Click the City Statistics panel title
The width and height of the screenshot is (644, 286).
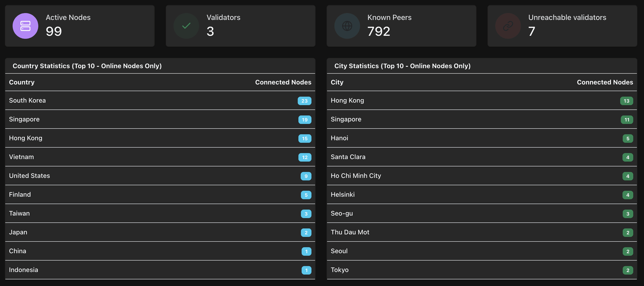(x=402, y=66)
